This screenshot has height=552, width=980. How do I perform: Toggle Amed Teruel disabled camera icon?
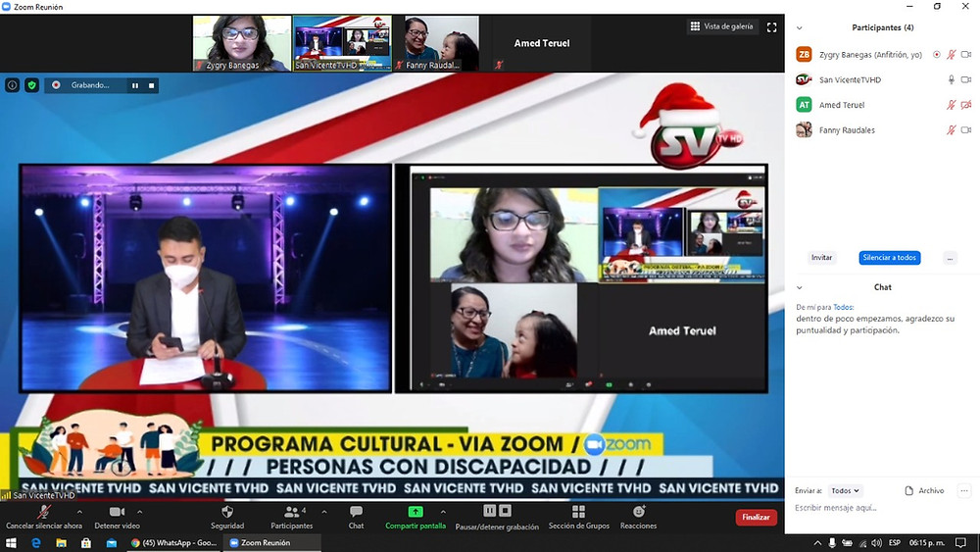pyautogui.click(x=966, y=104)
